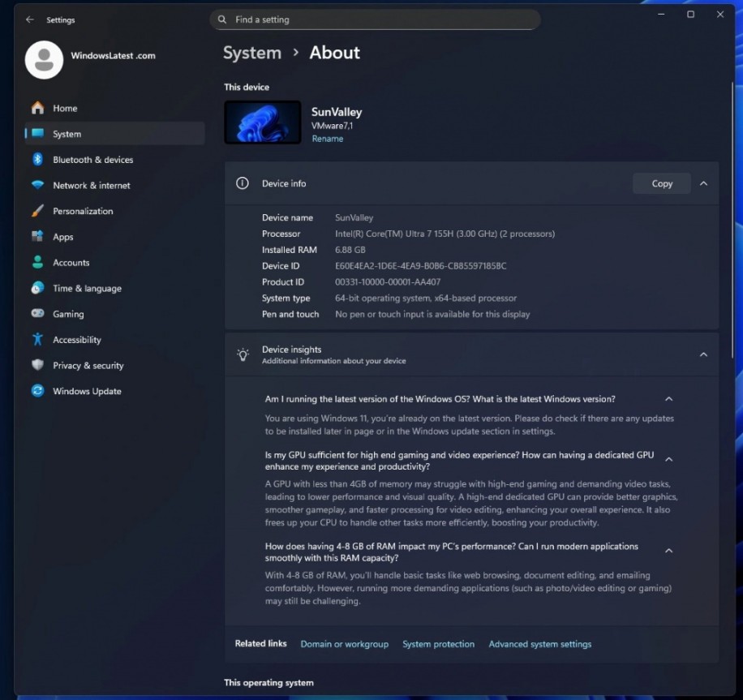Image resolution: width=743 pixels, height=700 pixels.
Task: Click Rename under the SunValley device name
Action: click(x=328, y=139)
